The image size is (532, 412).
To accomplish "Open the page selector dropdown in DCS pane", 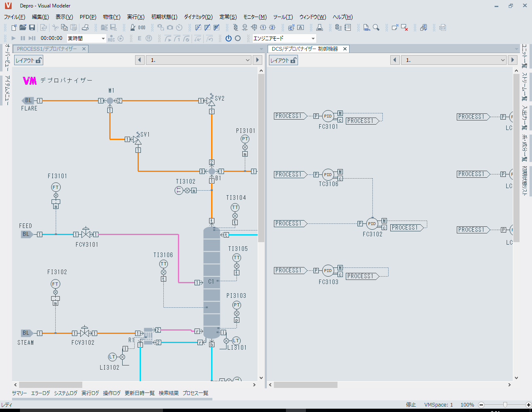I will click(502, 60).
